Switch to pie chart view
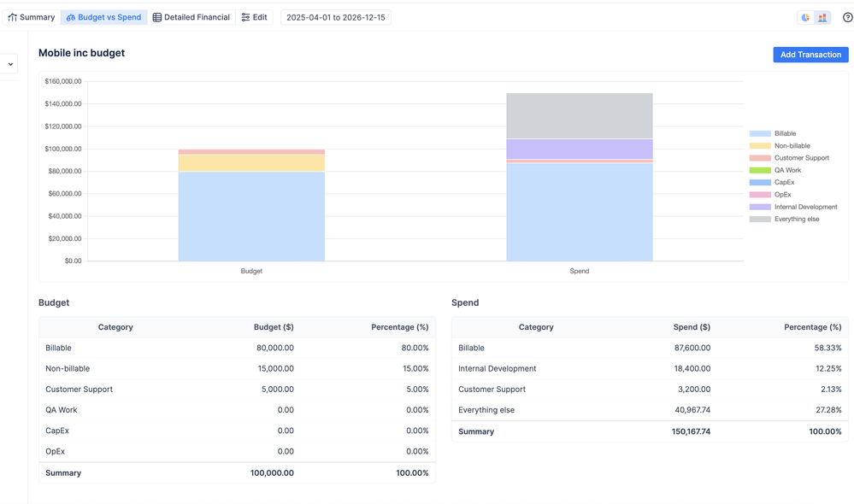 pyautogui.click(x=805, y=17)
